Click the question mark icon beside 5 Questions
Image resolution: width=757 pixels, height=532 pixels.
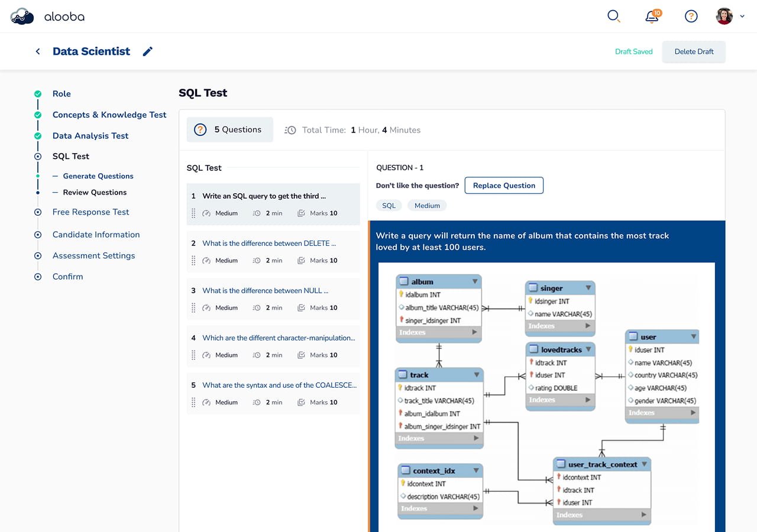pyautogui.click(x=200, y=129)
